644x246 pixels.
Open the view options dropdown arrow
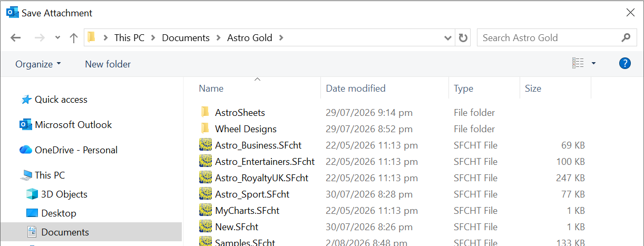(x=593, y=64)
